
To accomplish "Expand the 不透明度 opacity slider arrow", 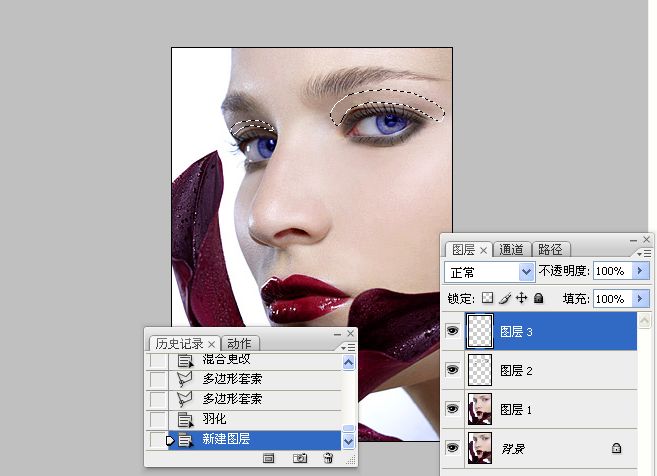I will click(x=641, y=271).
